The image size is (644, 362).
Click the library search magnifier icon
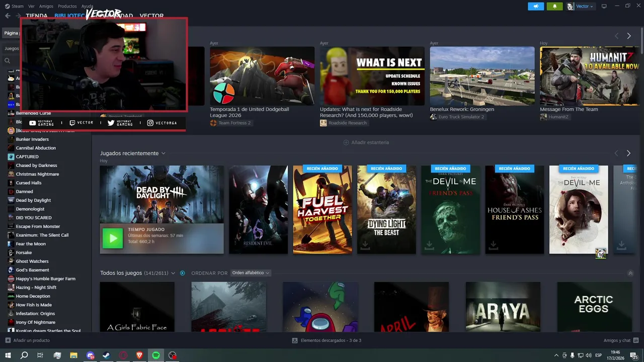7,61
